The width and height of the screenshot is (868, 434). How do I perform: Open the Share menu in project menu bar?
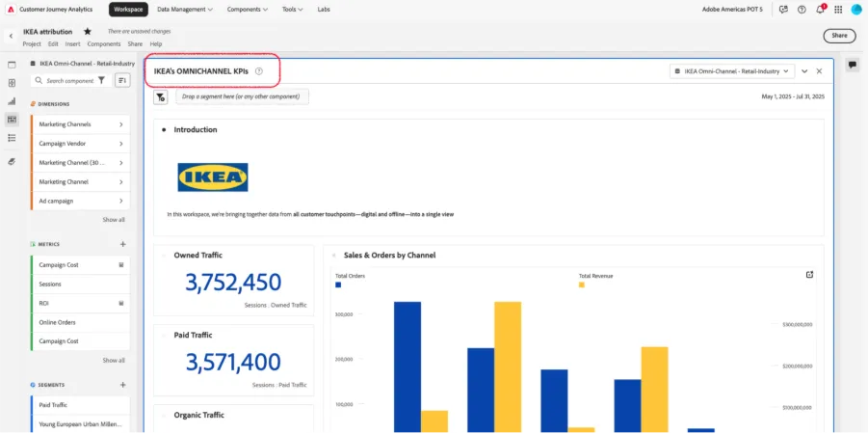tap(135, 43)
